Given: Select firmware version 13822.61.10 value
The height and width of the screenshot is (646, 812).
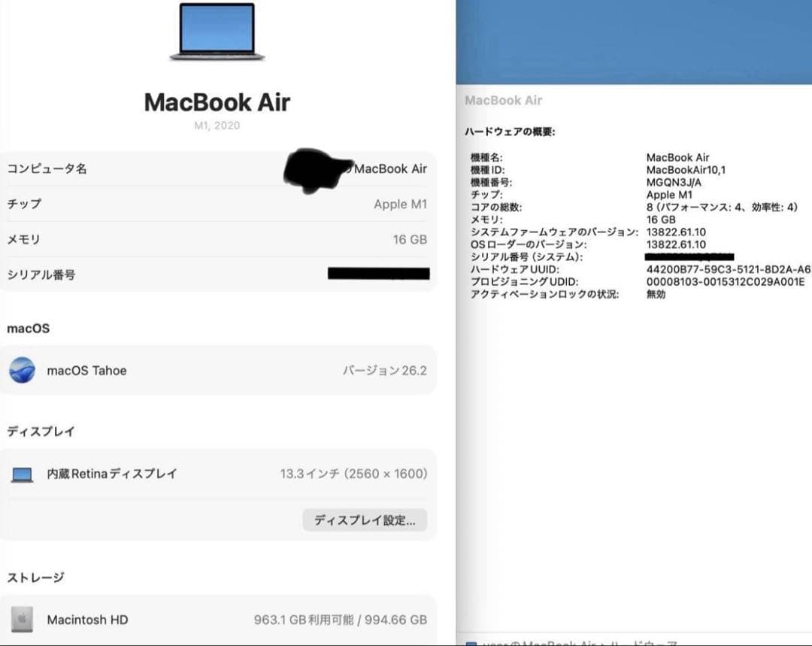Looking at the screenshot, I should tap(676, 232).
